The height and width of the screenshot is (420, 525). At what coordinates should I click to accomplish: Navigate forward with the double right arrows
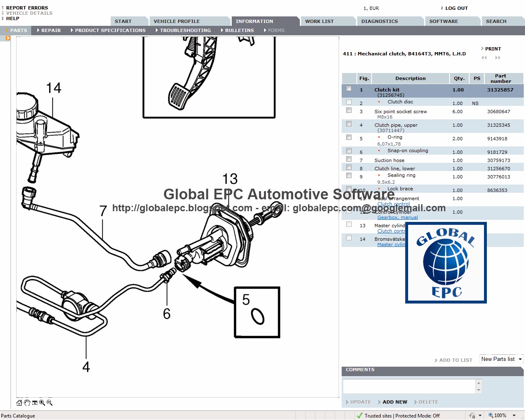pos(498,58)
